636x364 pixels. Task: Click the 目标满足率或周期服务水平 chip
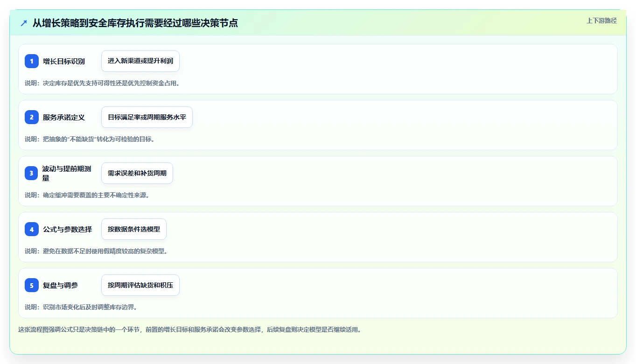pyautogui.click(x=147, y=117)
